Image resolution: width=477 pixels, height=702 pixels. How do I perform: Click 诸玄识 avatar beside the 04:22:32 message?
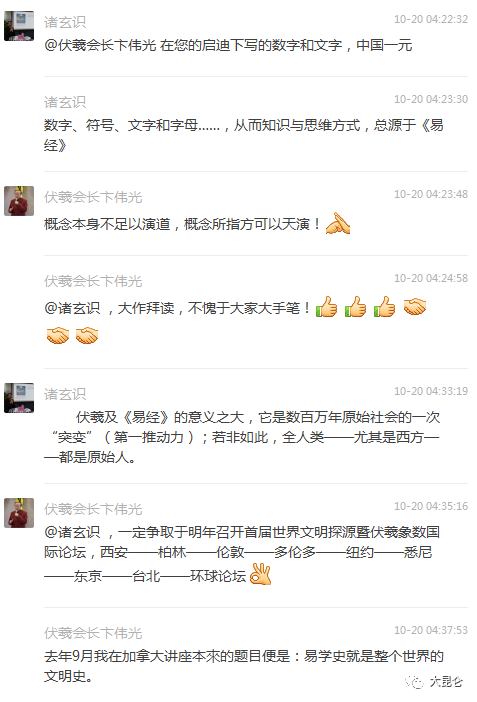point(19,26)
